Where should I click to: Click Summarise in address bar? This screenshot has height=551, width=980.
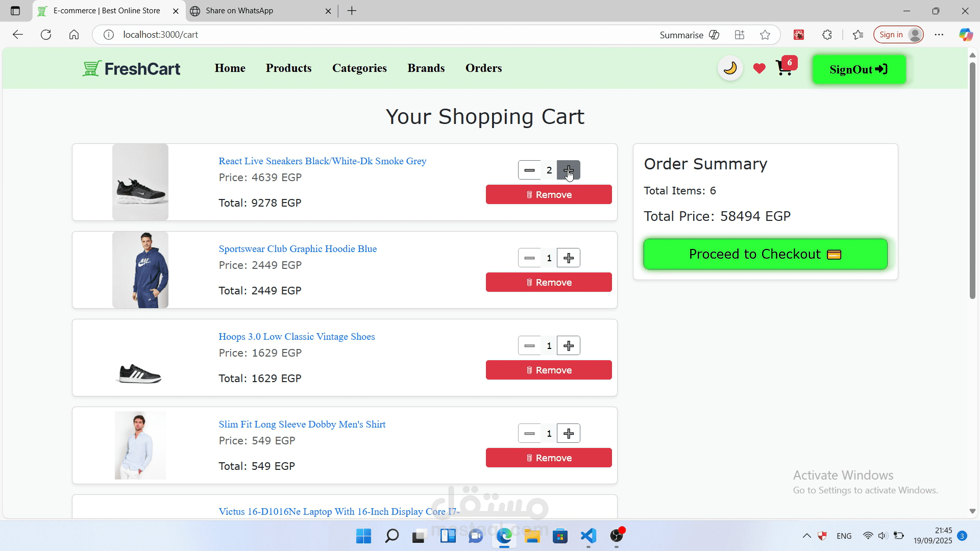coord(689,35)
